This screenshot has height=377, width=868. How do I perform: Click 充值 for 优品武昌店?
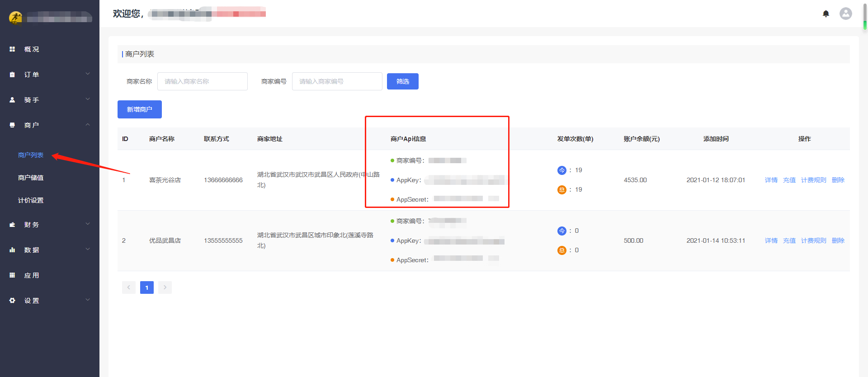(789, 240)
